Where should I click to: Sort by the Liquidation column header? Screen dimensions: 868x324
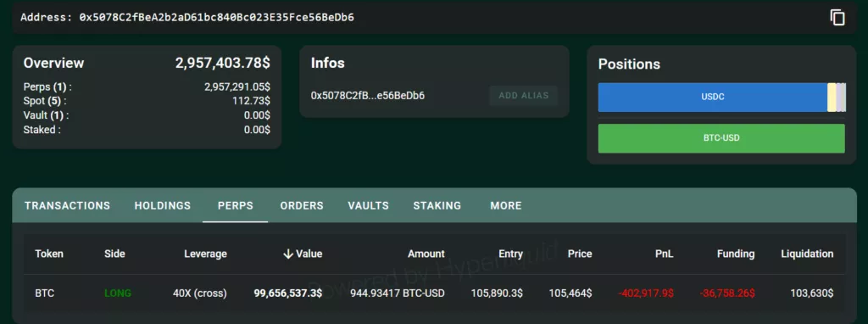(x=807, y=254)
